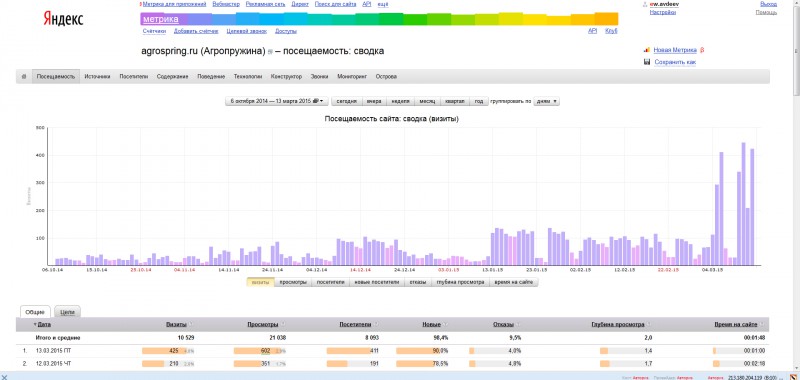Screen dimensions: 800x380
Task: Open the группировать по дням dropdown
Action: point(546,102)
